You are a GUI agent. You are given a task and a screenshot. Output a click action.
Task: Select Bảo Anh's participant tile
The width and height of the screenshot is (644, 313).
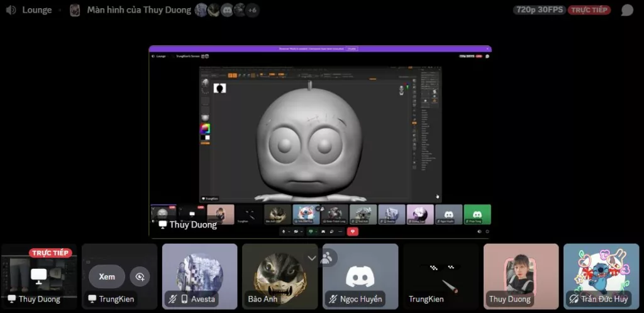tap(280, 276)
